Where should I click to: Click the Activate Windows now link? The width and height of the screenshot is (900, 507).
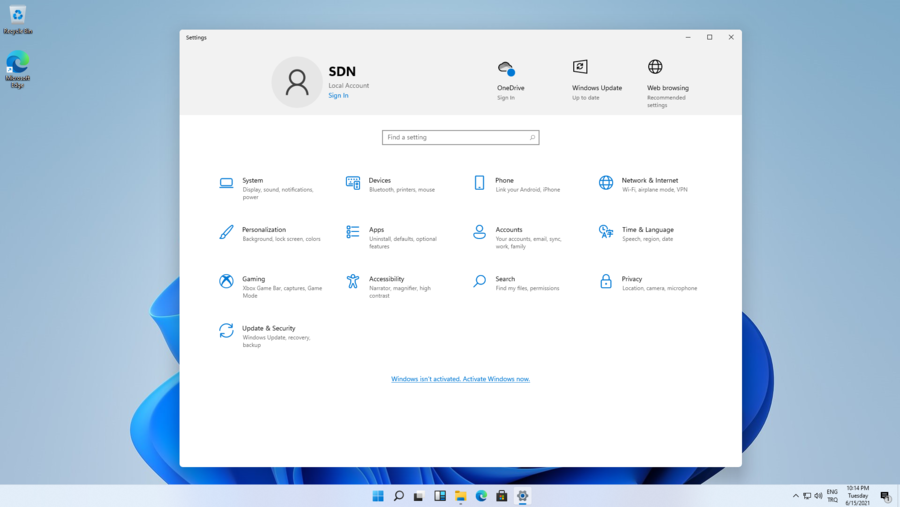(x=460, y=379)
